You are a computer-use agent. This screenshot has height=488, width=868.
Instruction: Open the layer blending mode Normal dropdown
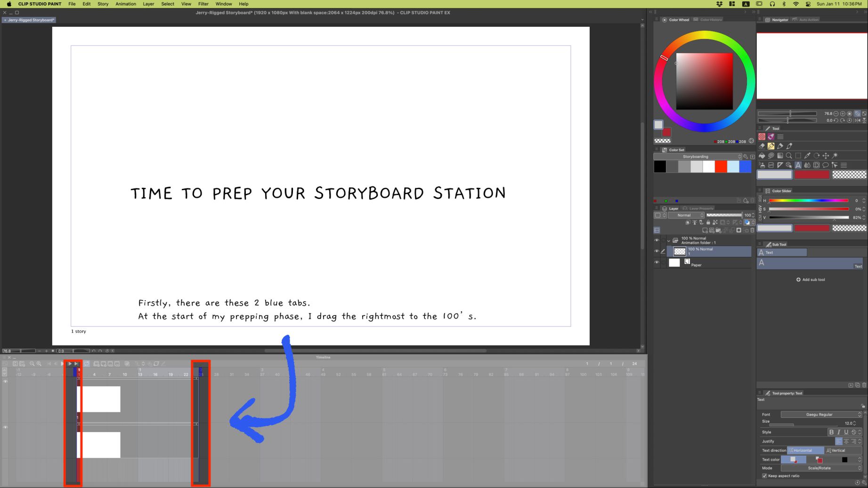(x=686, y=215)
